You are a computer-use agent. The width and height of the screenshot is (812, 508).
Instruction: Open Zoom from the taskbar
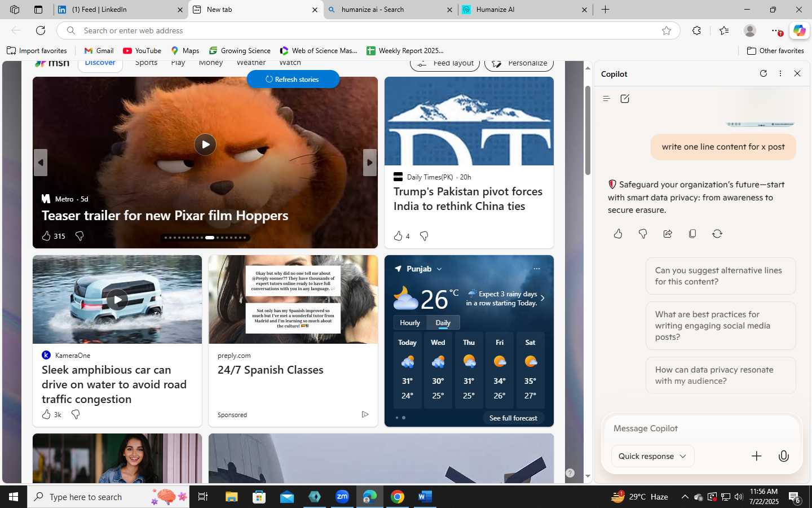342,497
